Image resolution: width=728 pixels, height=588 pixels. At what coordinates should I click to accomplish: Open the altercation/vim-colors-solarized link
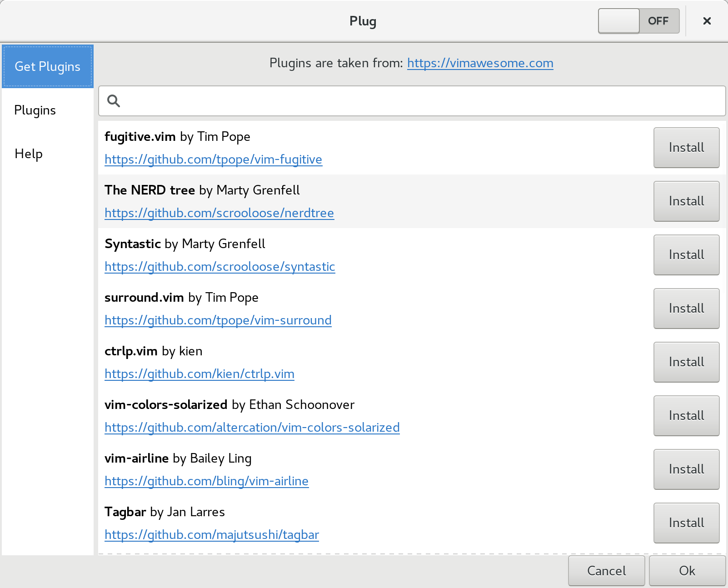252,428
